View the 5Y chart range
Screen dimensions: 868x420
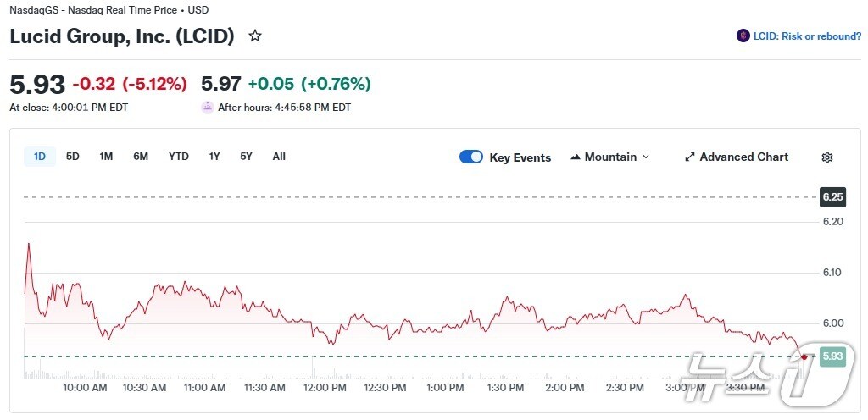246,156
